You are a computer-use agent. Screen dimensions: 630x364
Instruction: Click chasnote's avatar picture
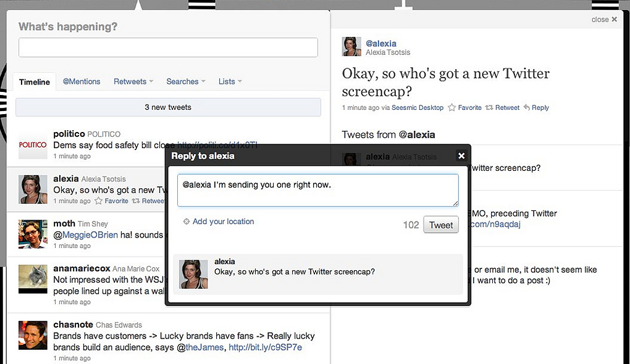33,335
